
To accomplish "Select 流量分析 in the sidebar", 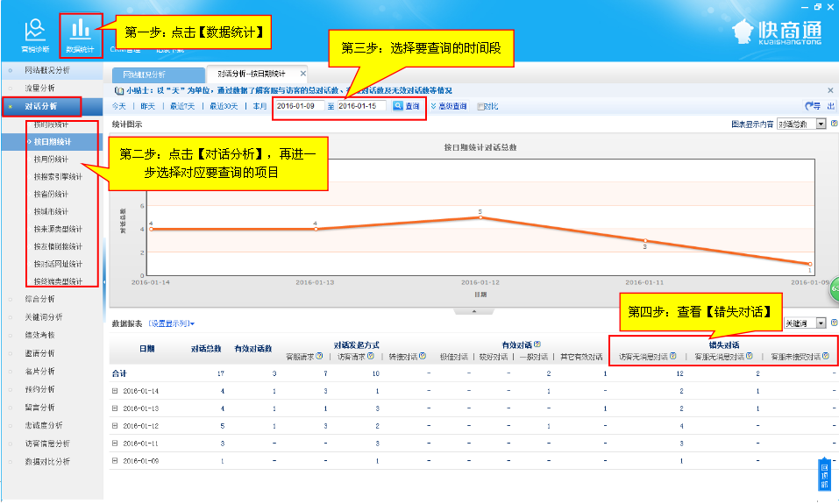I will tap(39, 88).
